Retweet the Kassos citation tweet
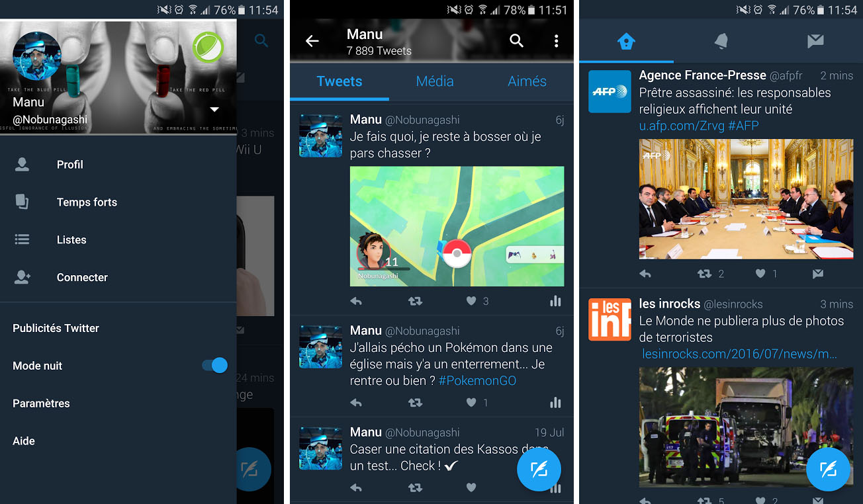Screen dimensions: 863x504 [x=415, y=487]
